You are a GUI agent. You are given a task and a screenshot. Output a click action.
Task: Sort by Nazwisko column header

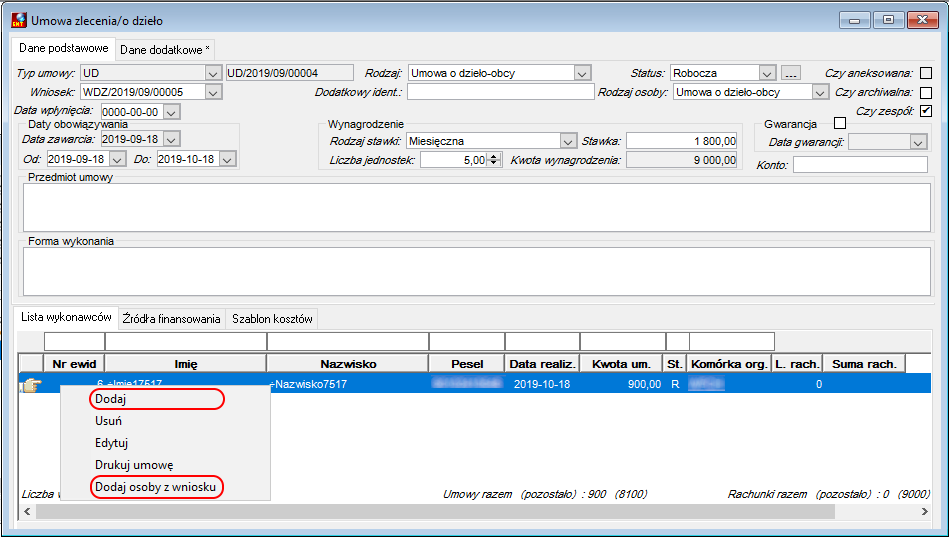click(348, 364)
